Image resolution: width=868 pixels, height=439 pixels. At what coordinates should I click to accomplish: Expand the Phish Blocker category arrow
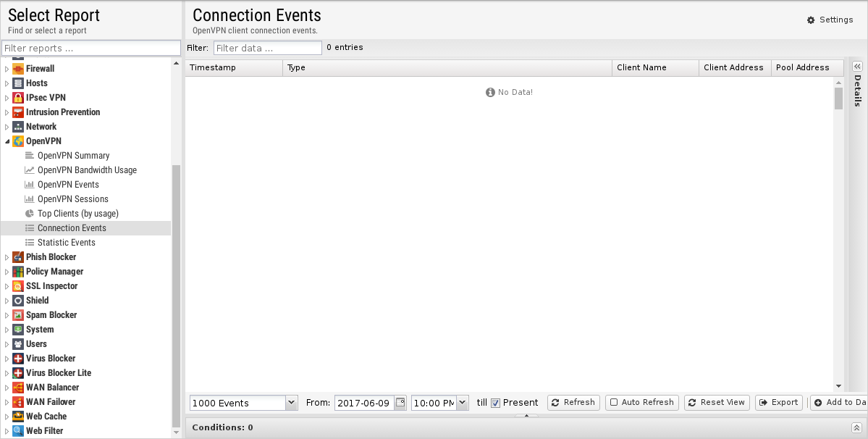(7, 257)
